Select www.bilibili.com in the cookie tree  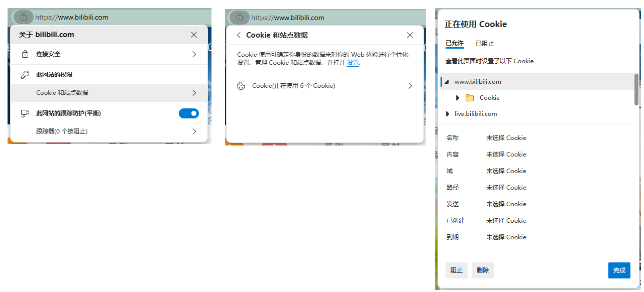[478, 82]
